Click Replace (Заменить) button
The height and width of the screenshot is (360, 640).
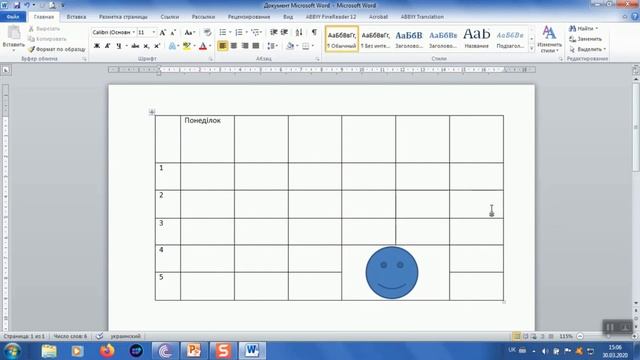(x=586, y=39)
